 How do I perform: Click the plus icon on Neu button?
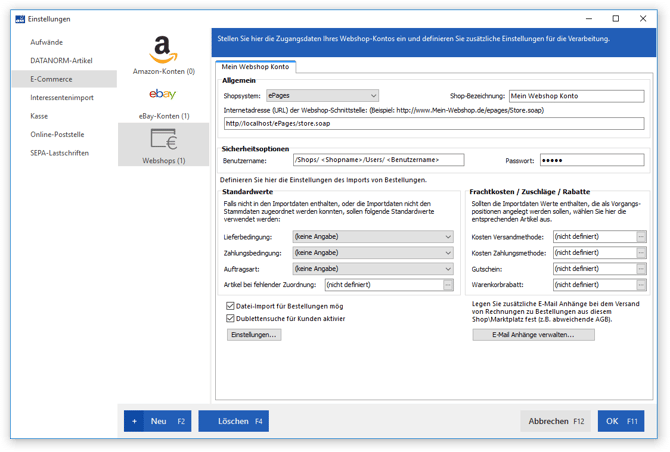tap(134, 421)
